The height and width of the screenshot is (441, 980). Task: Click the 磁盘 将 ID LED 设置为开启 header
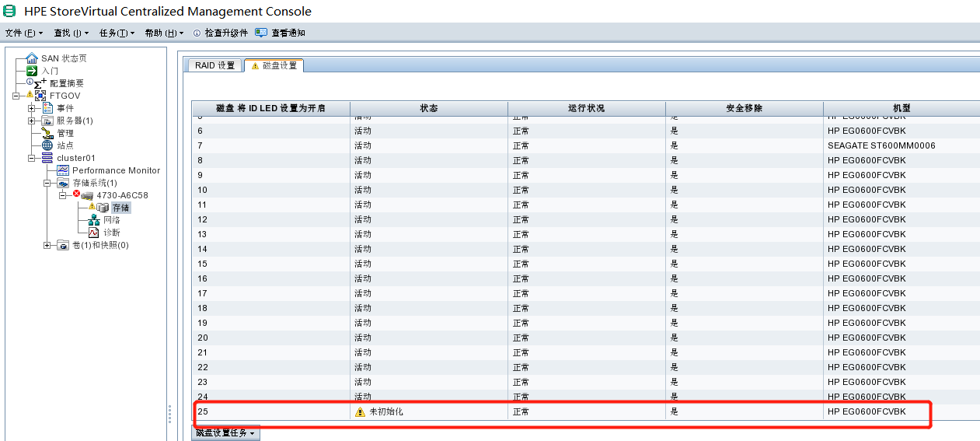point(271,108)
